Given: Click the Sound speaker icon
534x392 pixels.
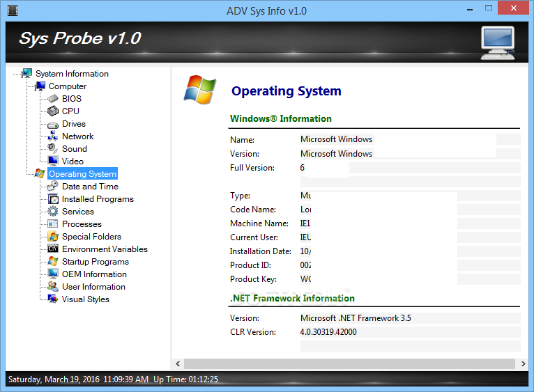Looking at the screenshot, I should [x=53, y=148].
